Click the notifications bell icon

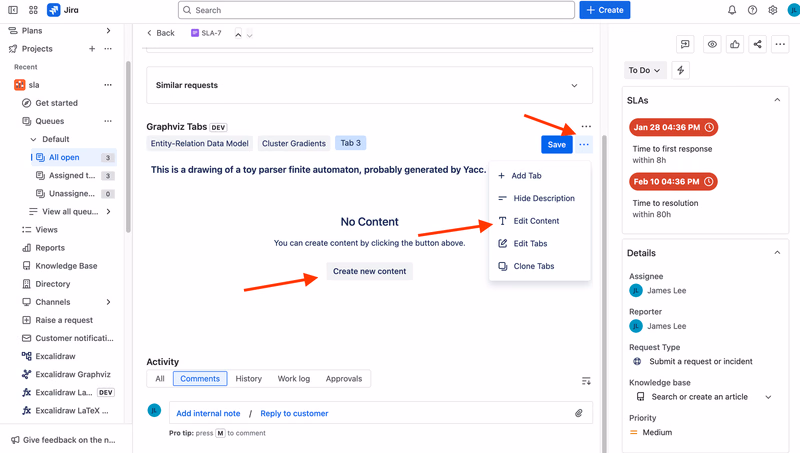click(732, 10)
